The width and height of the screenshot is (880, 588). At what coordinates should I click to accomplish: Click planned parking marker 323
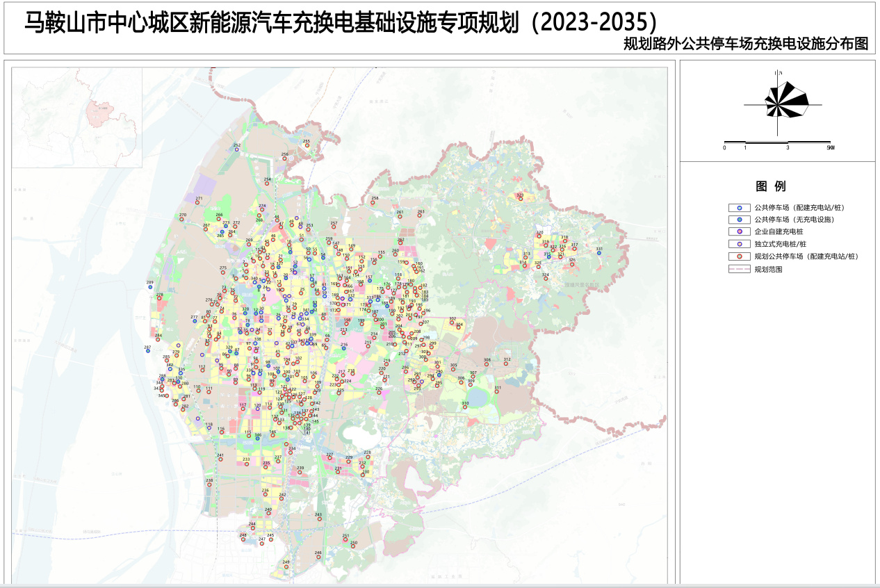coord(519,197)
